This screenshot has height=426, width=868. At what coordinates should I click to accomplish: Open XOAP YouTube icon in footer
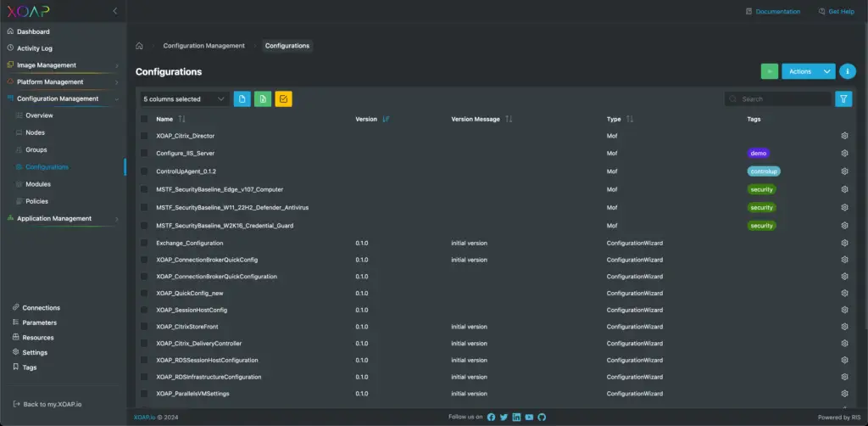click(x=529, y=418)
